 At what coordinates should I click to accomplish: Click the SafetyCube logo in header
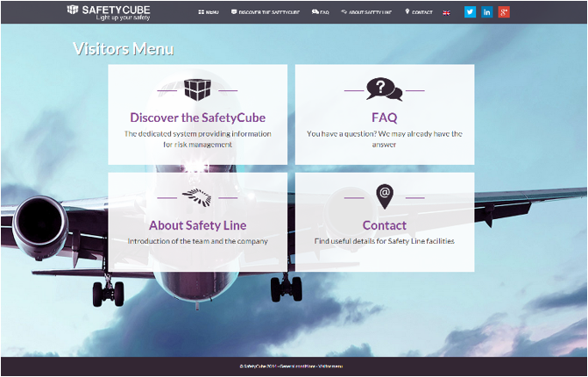tap(108, 12)
